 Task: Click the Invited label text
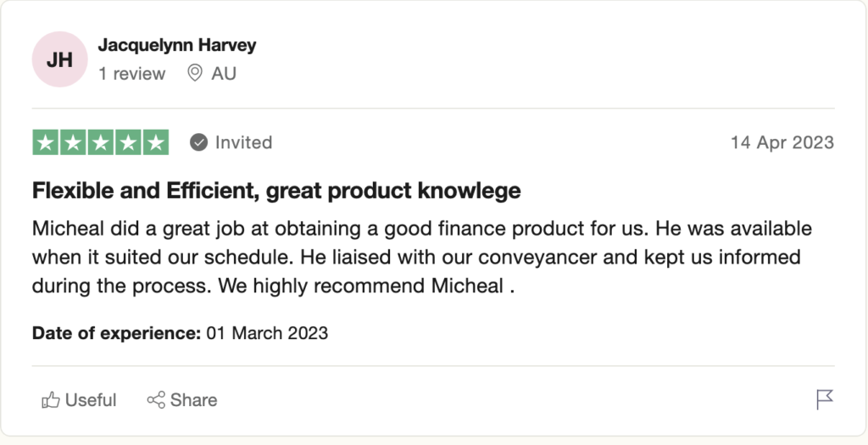tap(243, 142)
